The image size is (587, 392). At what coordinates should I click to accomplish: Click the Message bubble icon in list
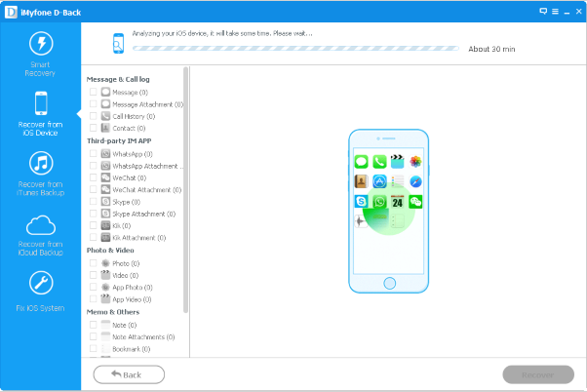coord(105,92)
